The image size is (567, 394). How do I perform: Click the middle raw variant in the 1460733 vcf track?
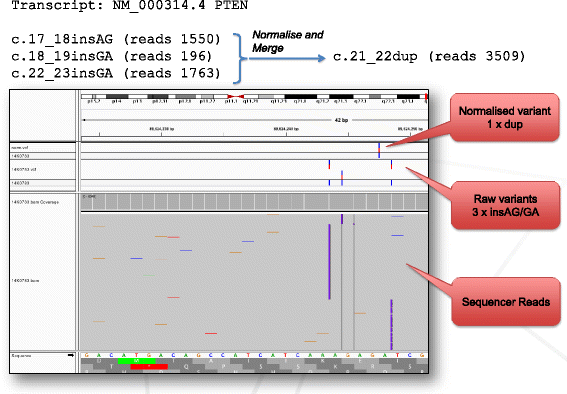pyautogui.click(x=342, y=175)
